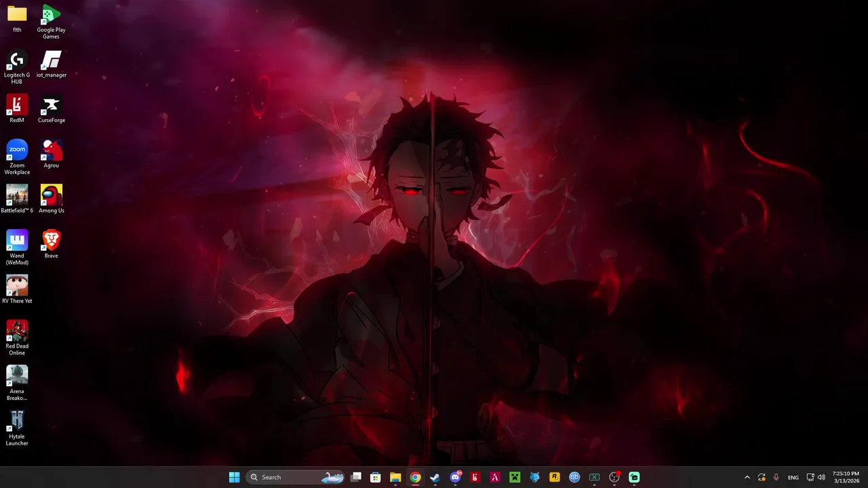
Task: Open Logitech G HUB desktop shortcut
Action: [x=17, y=67]
